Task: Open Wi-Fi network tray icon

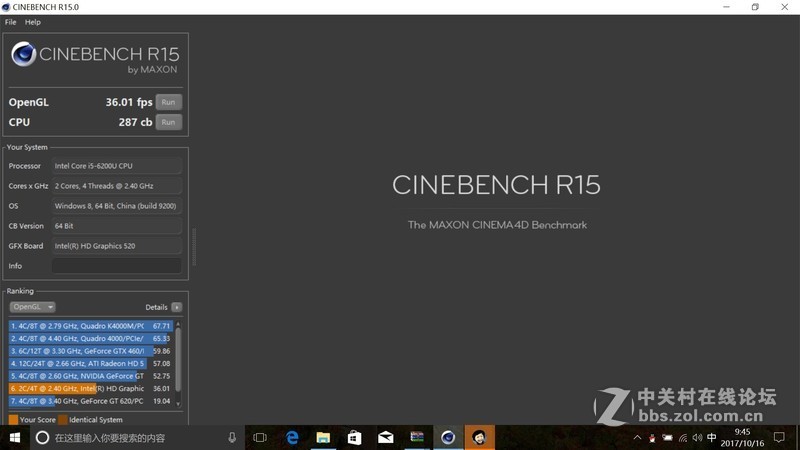Action: [683, 438]
